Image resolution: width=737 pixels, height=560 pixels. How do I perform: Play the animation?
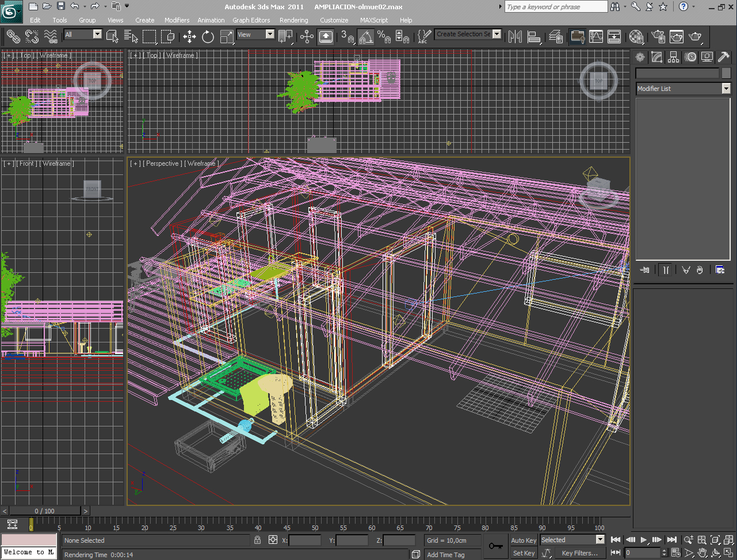(643, 540)
